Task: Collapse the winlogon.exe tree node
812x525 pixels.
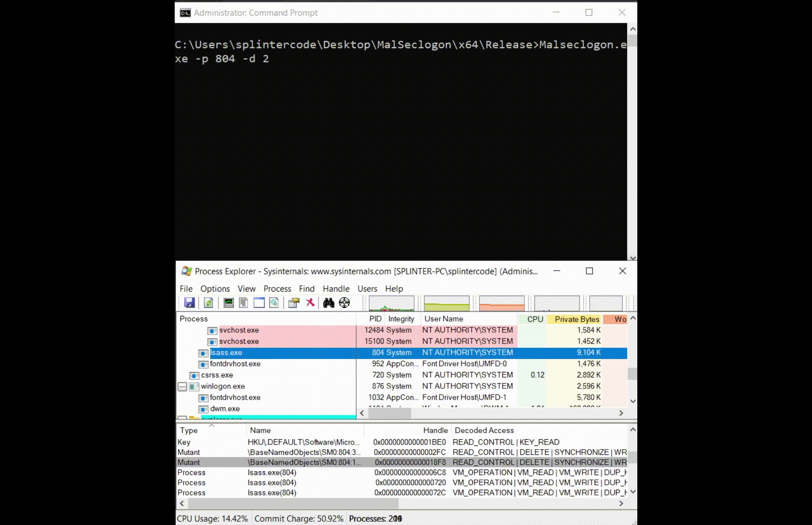Action: [x=182, y=386]
